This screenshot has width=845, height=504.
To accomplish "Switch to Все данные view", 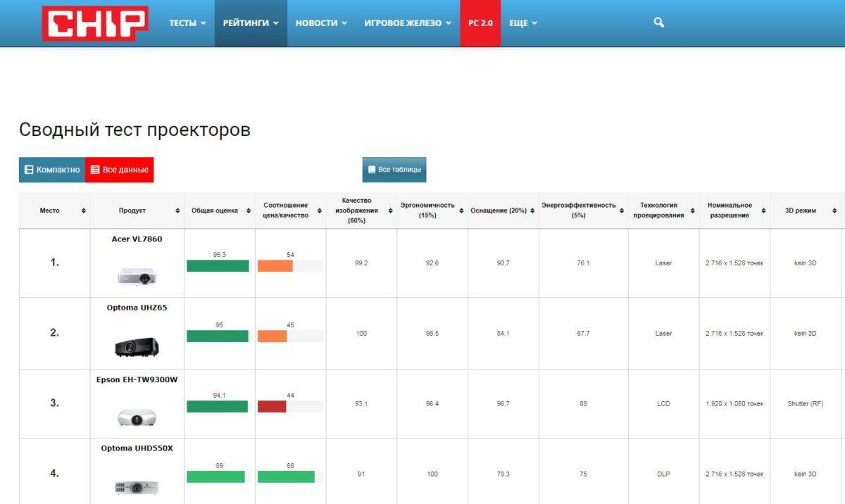I will point(119,170).
